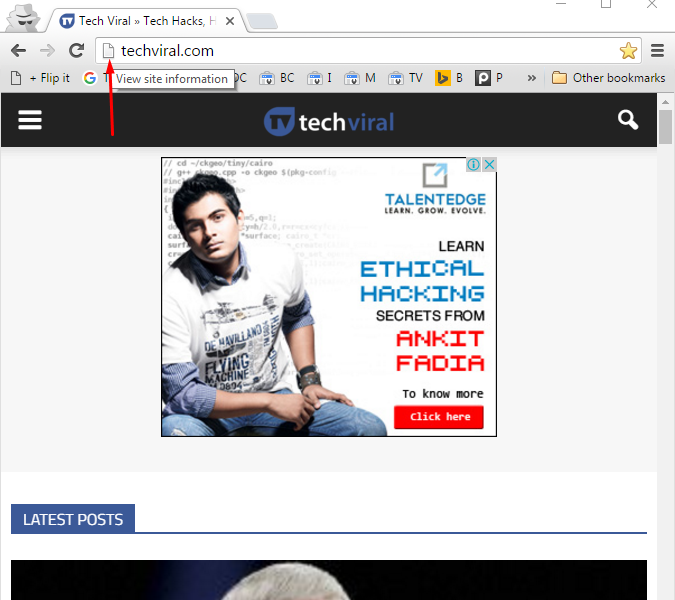Click the LATEST POSTS heading

point(73,520)
